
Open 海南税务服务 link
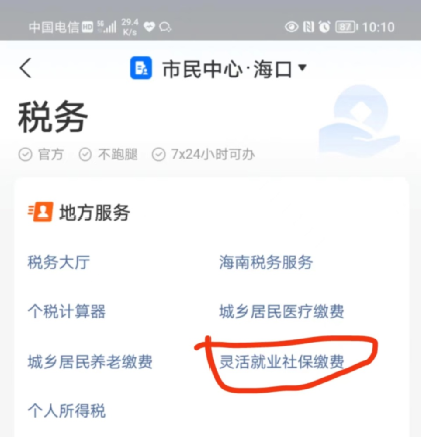(266, 262)
